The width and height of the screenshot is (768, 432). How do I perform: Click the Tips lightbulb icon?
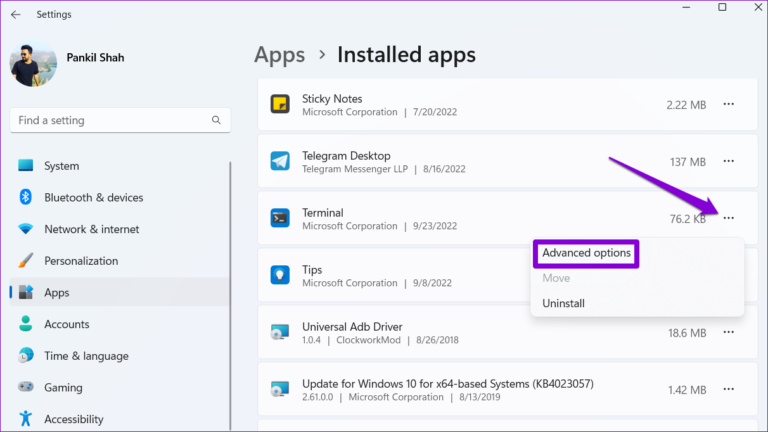point(281,275)
